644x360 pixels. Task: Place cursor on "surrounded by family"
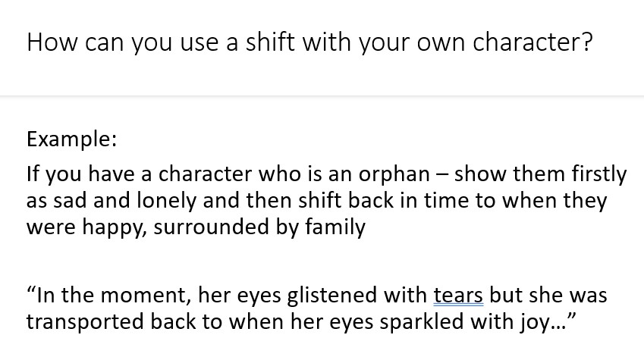coord(259,227)
